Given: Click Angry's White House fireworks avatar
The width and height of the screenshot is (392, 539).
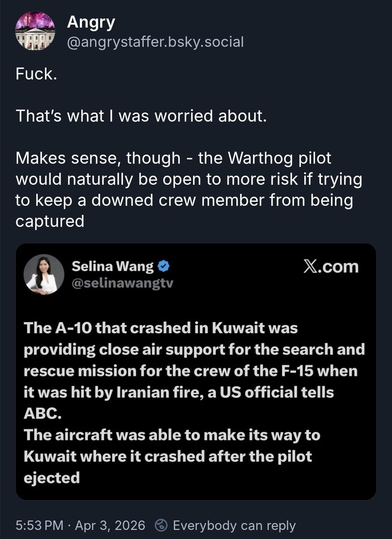Looking at the screenshot, I should (x=35, y=30).
